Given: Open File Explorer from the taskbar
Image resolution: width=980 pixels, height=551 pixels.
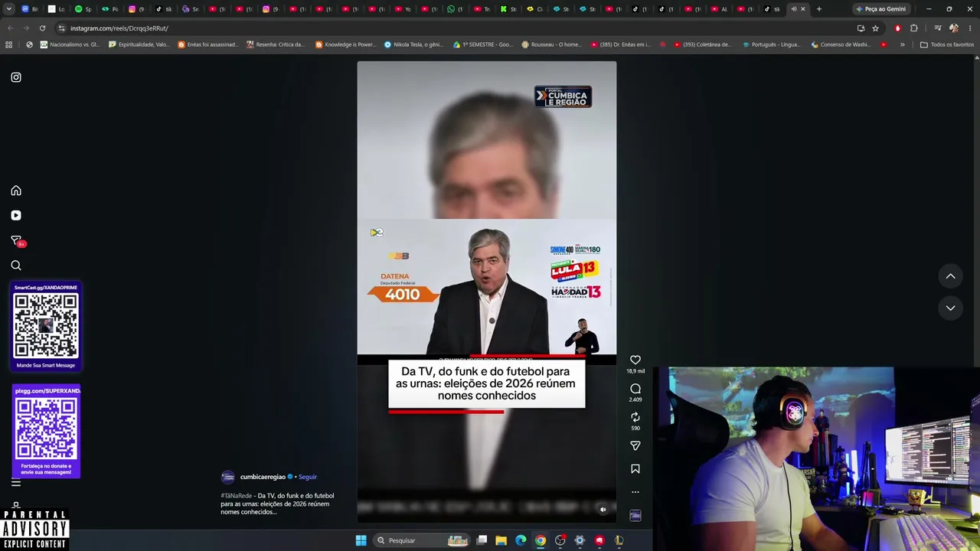Looking at the screenshot, I should (501, 540).
